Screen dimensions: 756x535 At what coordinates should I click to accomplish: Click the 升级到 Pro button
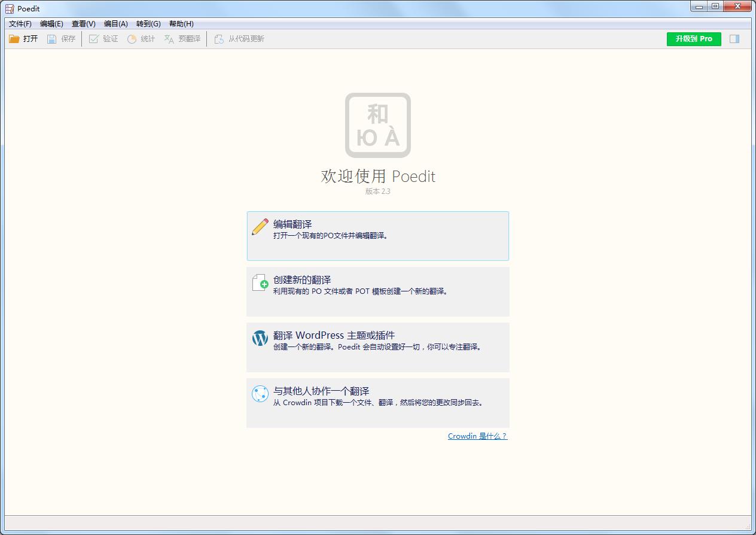694,39
